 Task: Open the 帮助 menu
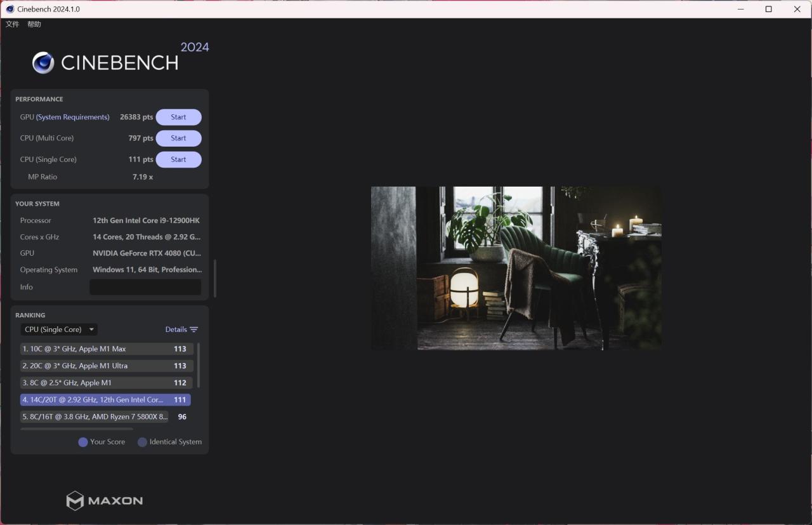point(34,24)
